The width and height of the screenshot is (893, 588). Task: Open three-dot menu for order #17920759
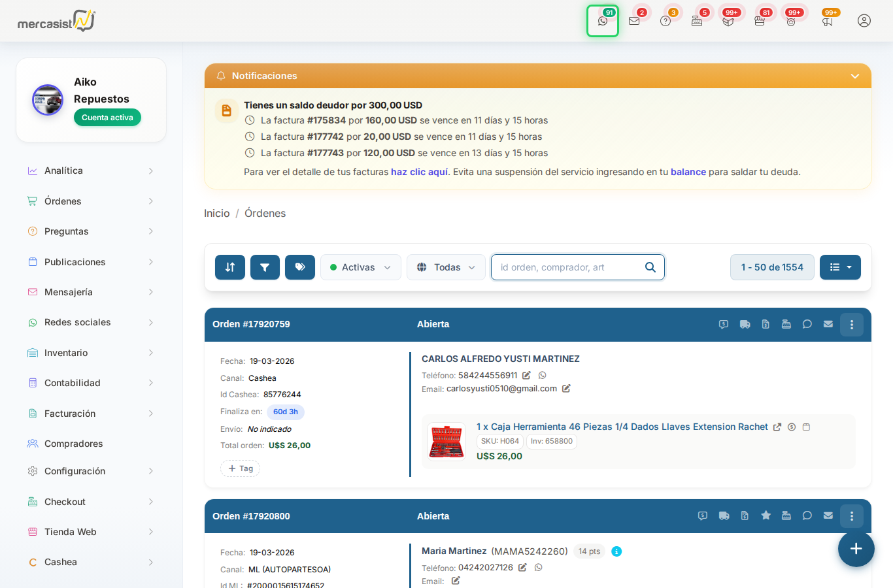[x=851, y=325]
